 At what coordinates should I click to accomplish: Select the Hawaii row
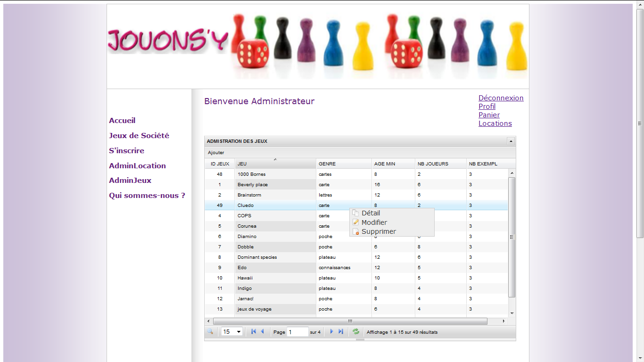tap(356, 278)
